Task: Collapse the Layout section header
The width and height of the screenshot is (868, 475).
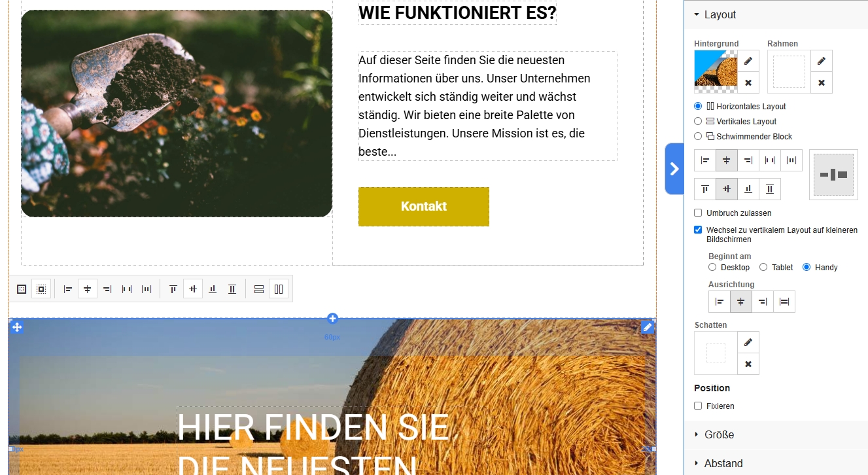Action: (x=776, y=14)
